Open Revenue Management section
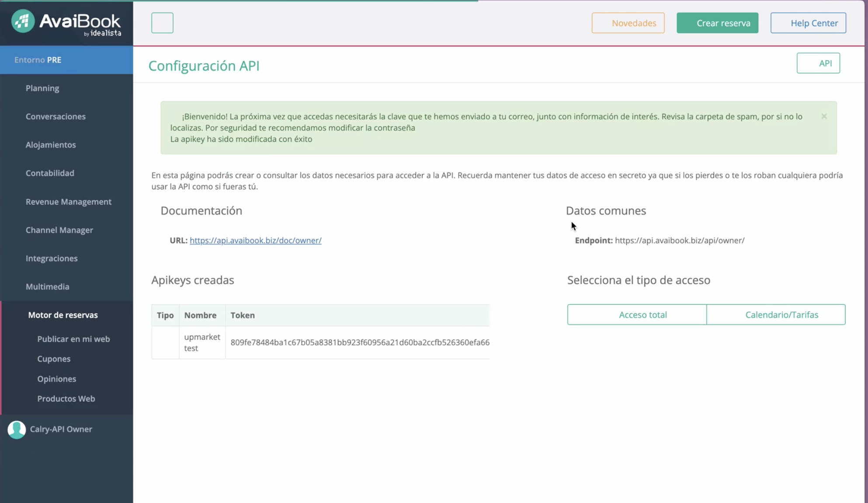868x503 pixels. click(69, 202)
